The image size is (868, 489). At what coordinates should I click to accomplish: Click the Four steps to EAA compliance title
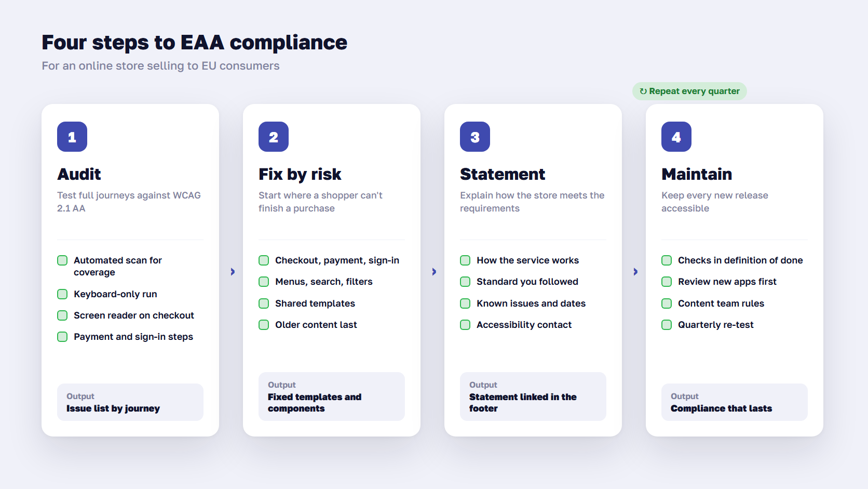coord(195,43)
